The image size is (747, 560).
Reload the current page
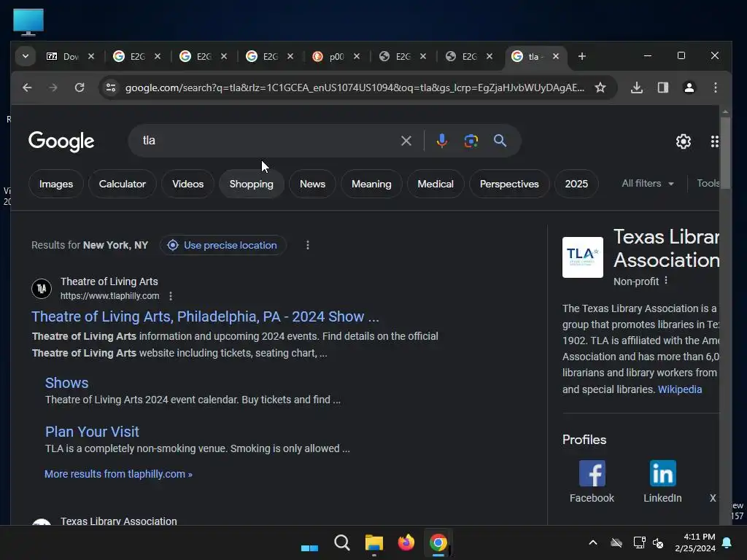tap(80, 87)
